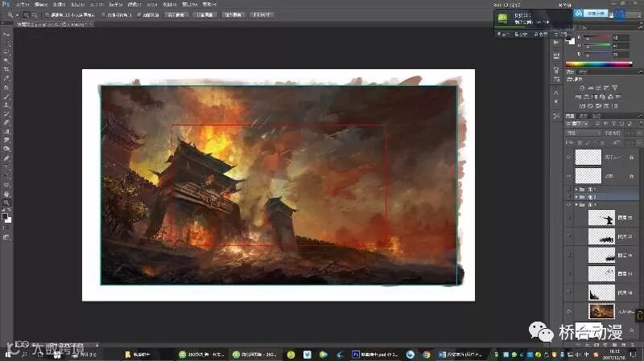The height and width of the screenshot is (361, 644).
Task: Click the lock icon on the second layer
Action: click(x=632, y=176)
